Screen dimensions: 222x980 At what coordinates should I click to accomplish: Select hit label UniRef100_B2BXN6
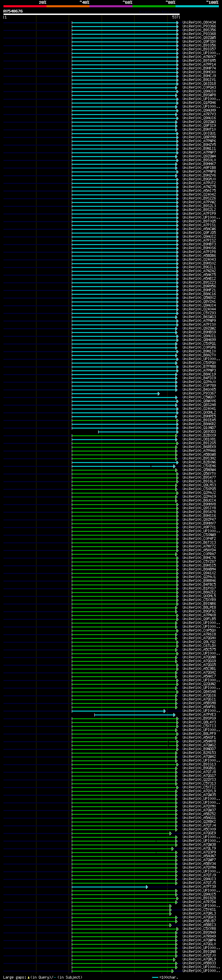tap(199, 463)
